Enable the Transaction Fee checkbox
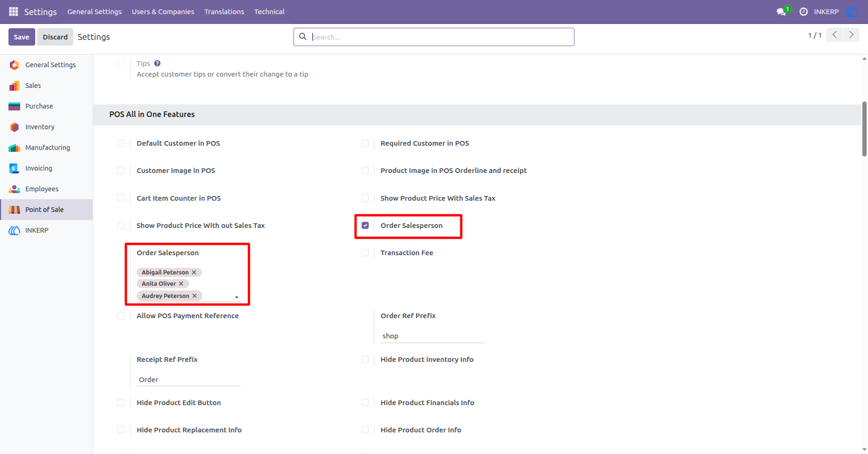868x454 pixels. click(x=365, y=252)
